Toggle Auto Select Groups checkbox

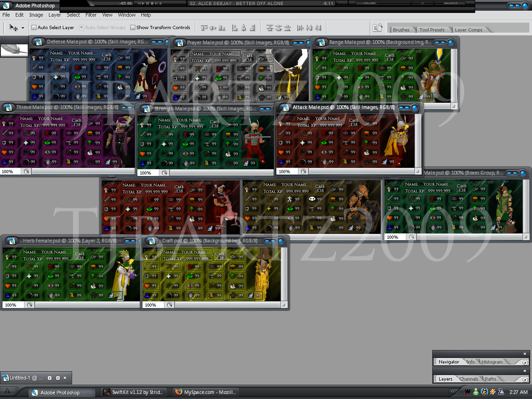coord(81,28)
